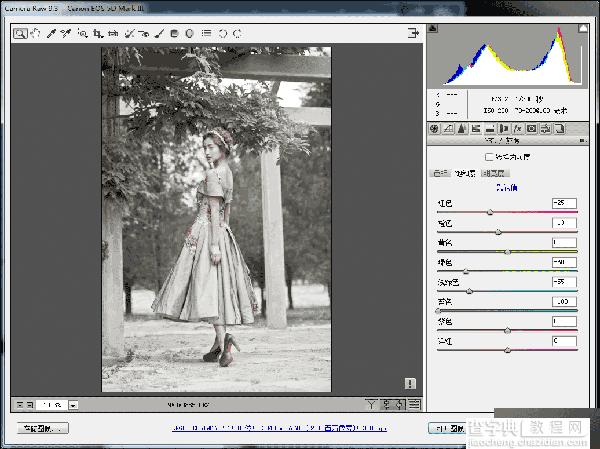Click the blue Default link
The height and width of the screenshot is (449, 600).
click(507, 188)
